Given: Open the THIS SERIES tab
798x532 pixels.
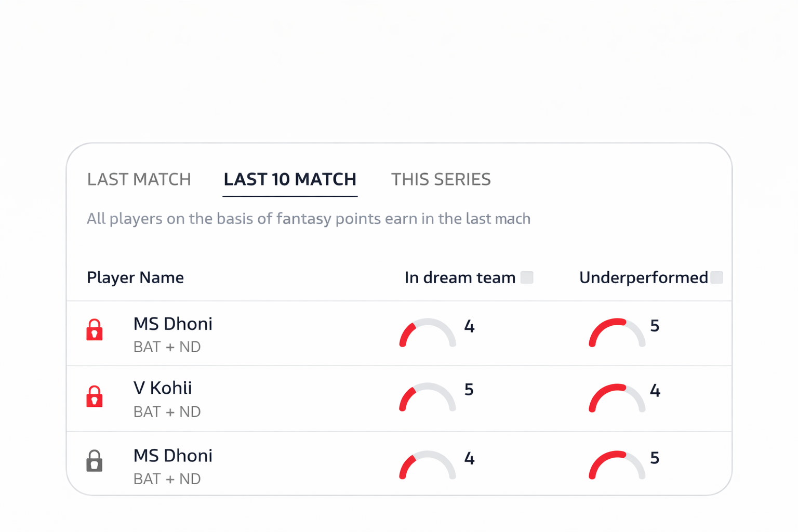Looking at the screenshot, I should pos(441,179).
